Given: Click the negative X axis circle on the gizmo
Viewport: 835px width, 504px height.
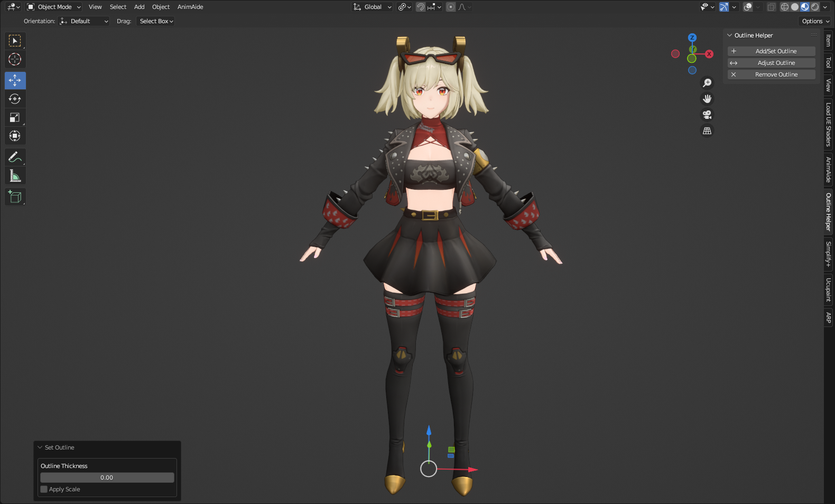Looking at the screenshot, I should (x=675, y=54).
